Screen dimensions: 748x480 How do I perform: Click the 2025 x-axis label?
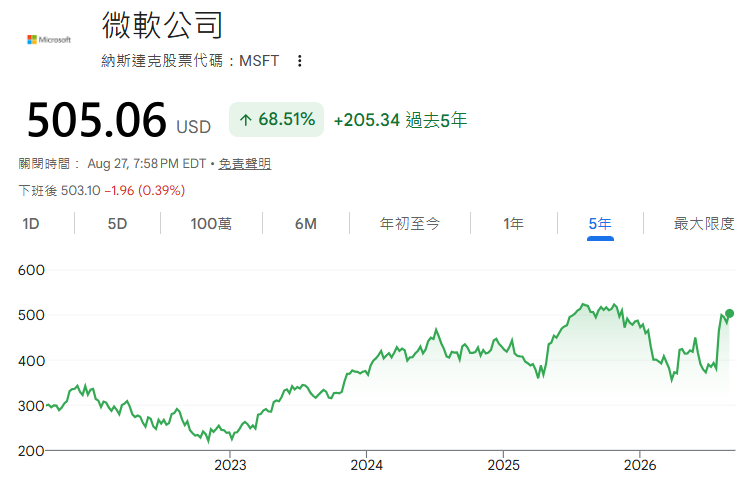[503, 465]
